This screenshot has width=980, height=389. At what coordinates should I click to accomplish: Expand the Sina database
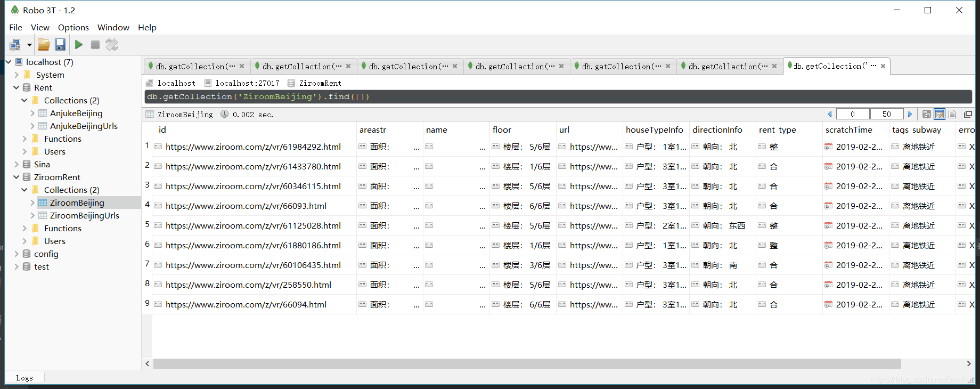[x=17, y=164]
